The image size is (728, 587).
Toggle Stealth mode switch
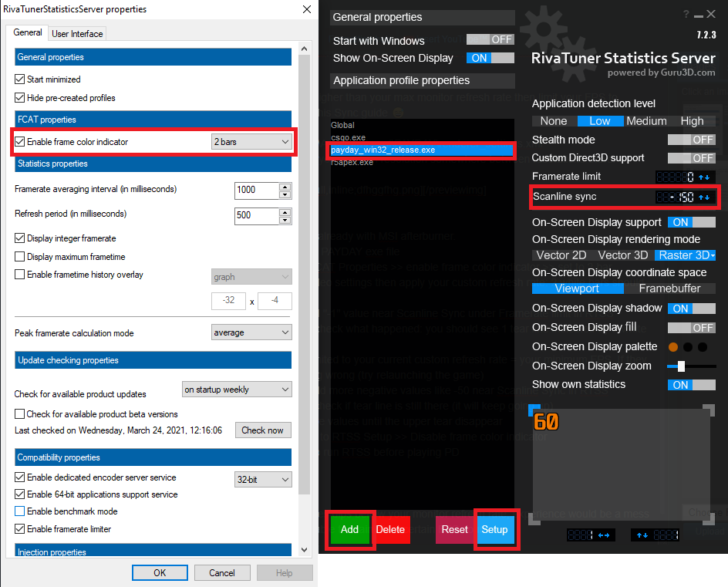[691, 140]
